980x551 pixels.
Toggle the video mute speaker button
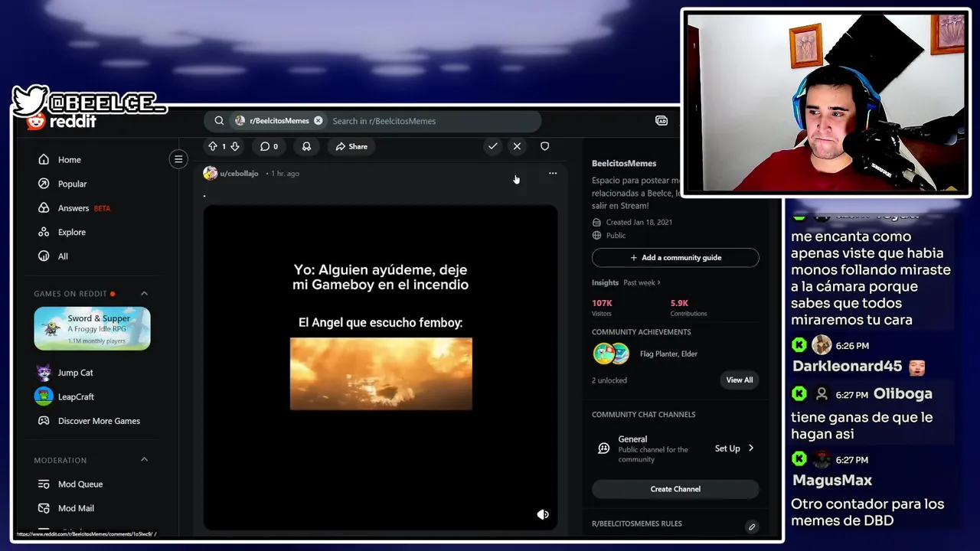pyautogui.click(x=543, y=514)
